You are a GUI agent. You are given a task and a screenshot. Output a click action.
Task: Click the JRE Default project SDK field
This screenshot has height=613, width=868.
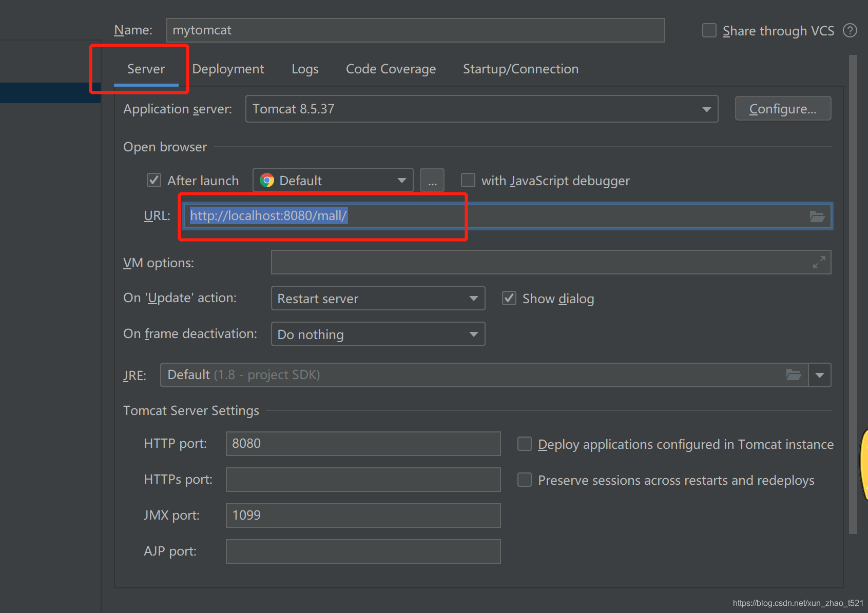(x=484, y=375)
